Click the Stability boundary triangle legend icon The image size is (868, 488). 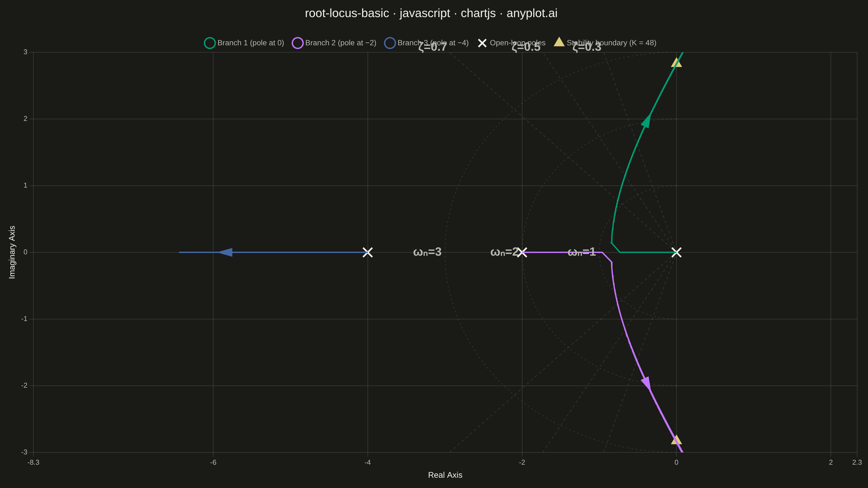coord(559,42)
